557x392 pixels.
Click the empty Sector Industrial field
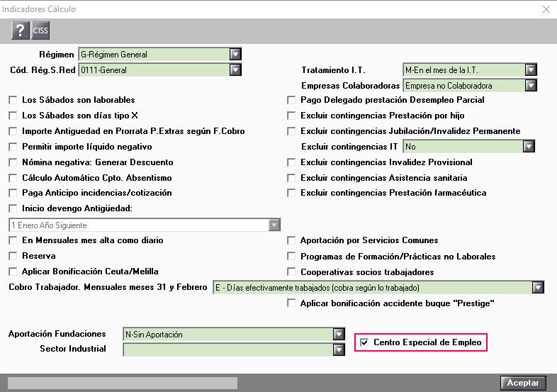coord(234,349)
